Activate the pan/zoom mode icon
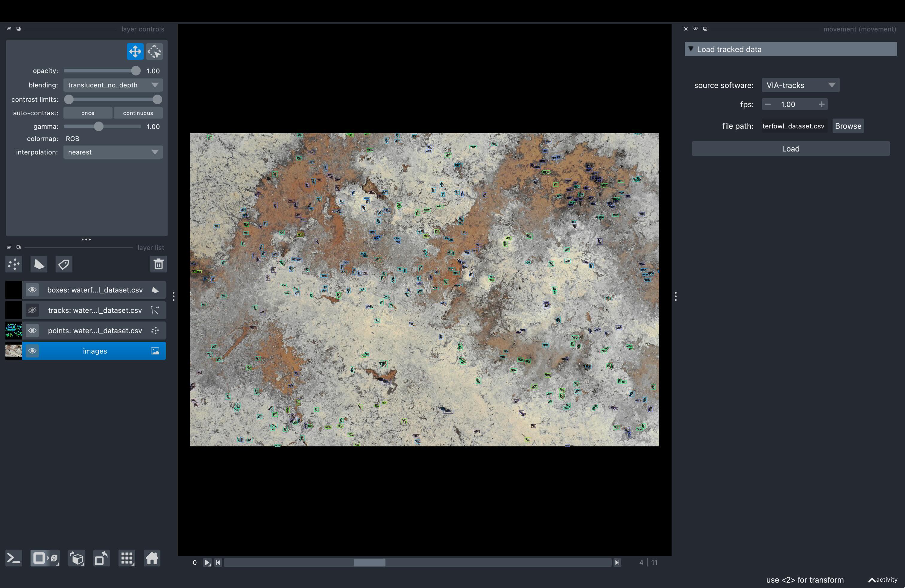The width and height of the screenshot is (905, 588). (x=135, y=52)
